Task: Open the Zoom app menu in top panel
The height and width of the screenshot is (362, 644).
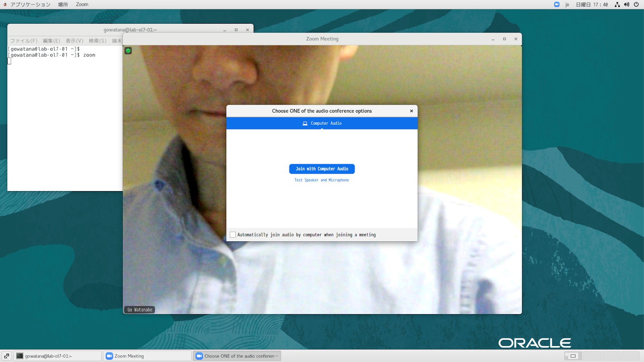Action: click(82, 4)
